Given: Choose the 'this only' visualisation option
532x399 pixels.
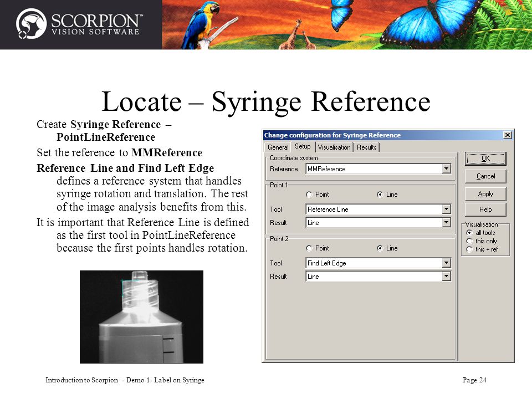Looking at the screenshot, I should pos(482,241).
